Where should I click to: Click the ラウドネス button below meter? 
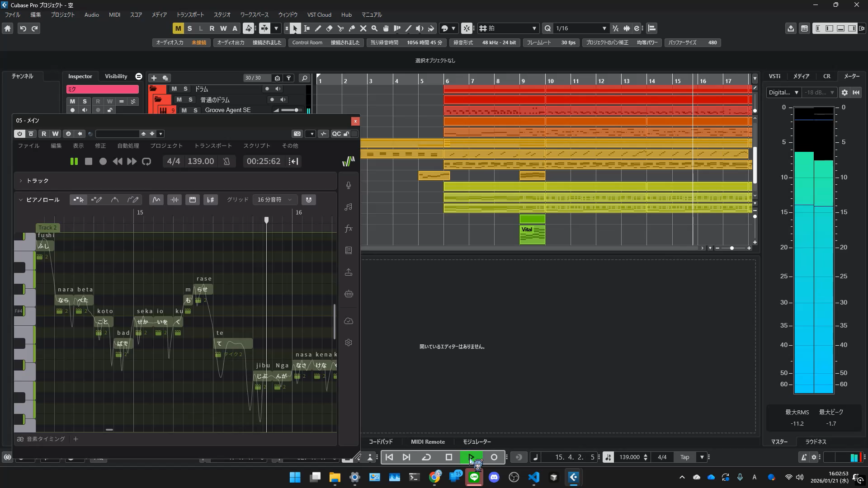[816, 442]
